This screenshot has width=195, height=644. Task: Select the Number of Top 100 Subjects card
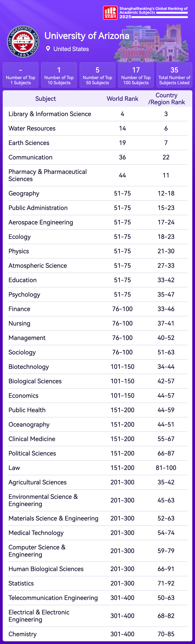pos(136,75)
